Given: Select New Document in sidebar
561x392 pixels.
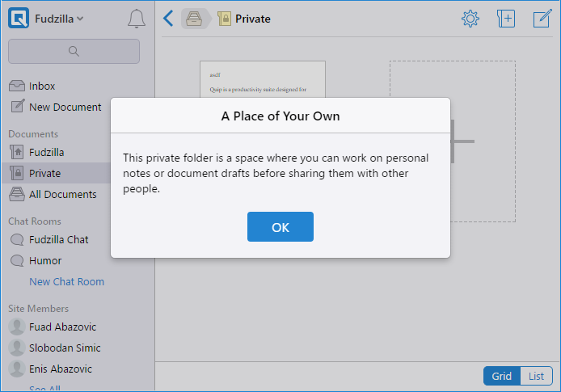Looking at the screenshot, I should click(x=65, y=107).
